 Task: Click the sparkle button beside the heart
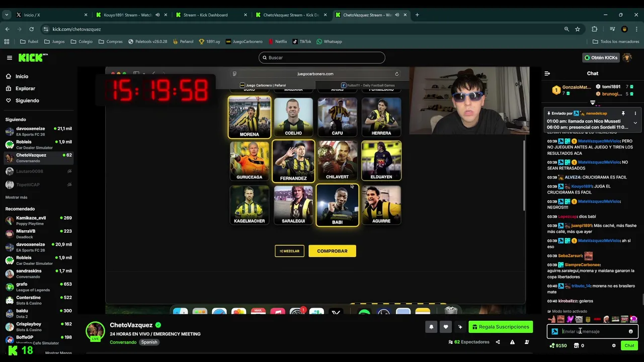point(460,327)
